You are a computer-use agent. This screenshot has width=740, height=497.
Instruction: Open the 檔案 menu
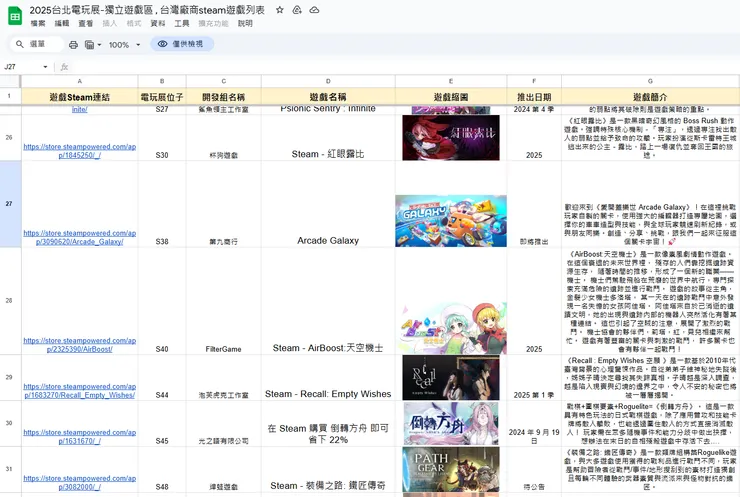(38, 24)
